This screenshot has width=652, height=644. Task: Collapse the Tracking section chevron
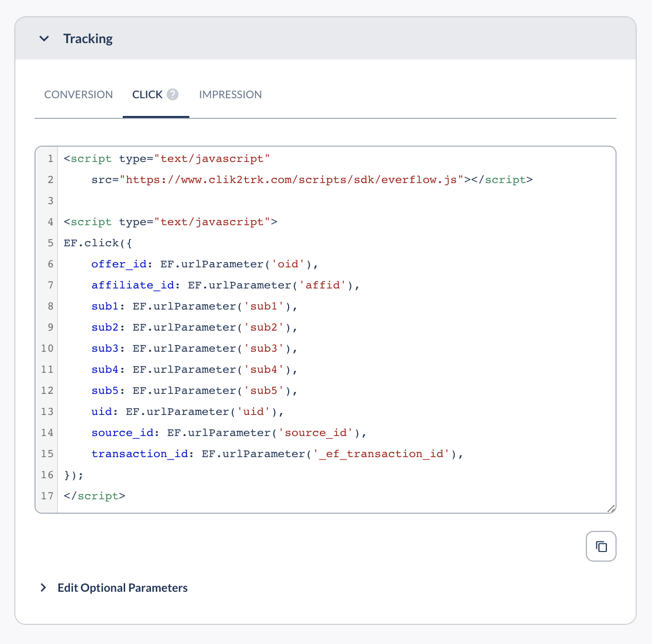[44, 38]
